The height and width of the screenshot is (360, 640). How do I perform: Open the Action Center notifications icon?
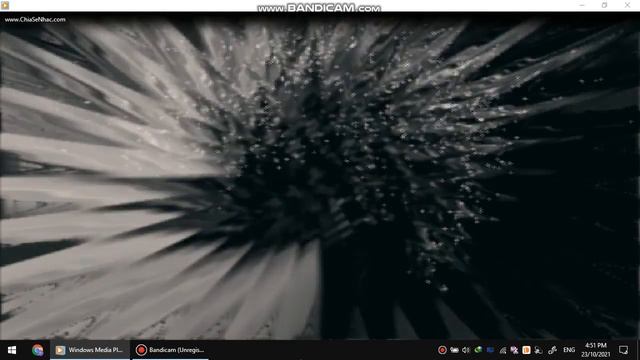pyautogui.click(x=623, y=350)
